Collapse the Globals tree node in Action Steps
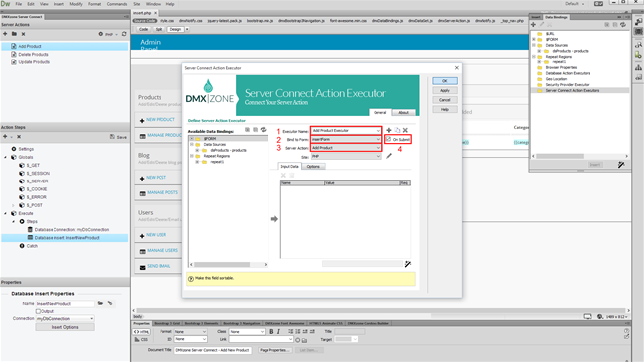Viewport: 644px width, 362px height. [x=6, y=157]
